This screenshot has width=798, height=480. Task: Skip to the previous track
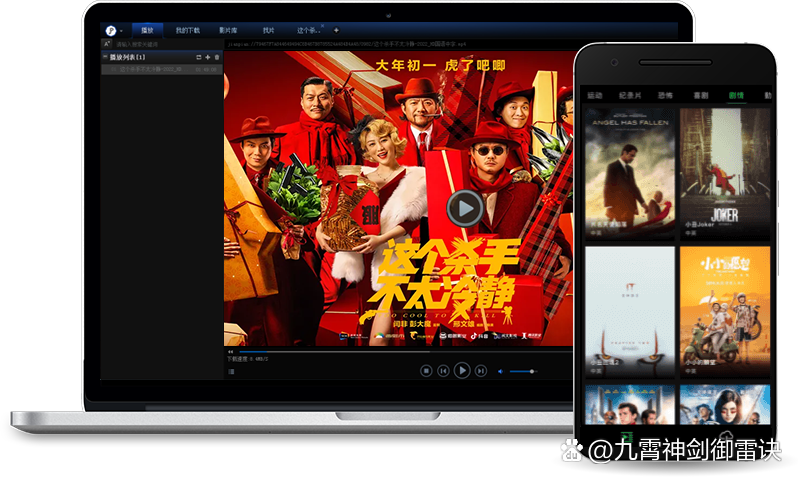point(443,371)
